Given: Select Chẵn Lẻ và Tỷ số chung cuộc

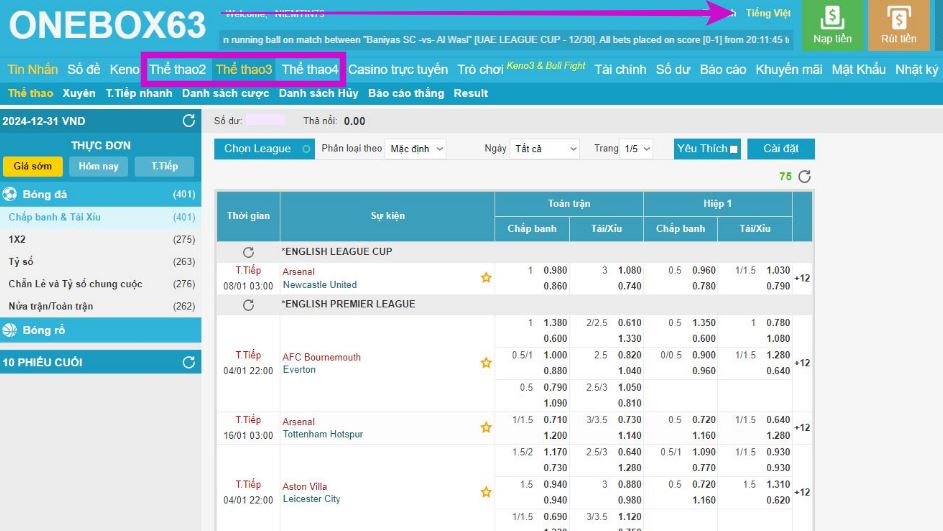Looking at the screenshot, I should (100, 284).
